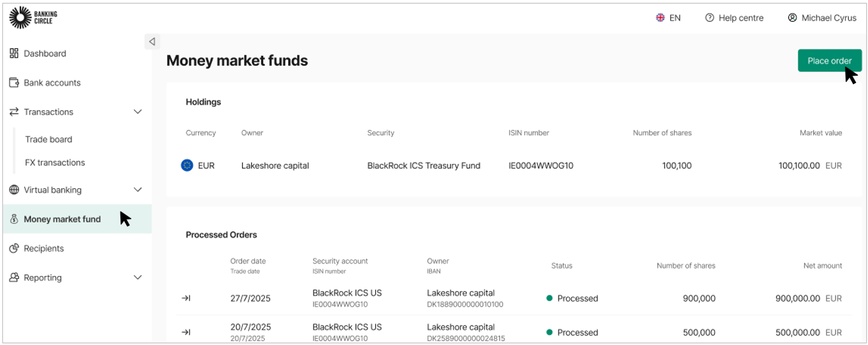Click the Bank accounts wallet icon
This screenshot has height=345, width=868.
click(x=15, y=82)
